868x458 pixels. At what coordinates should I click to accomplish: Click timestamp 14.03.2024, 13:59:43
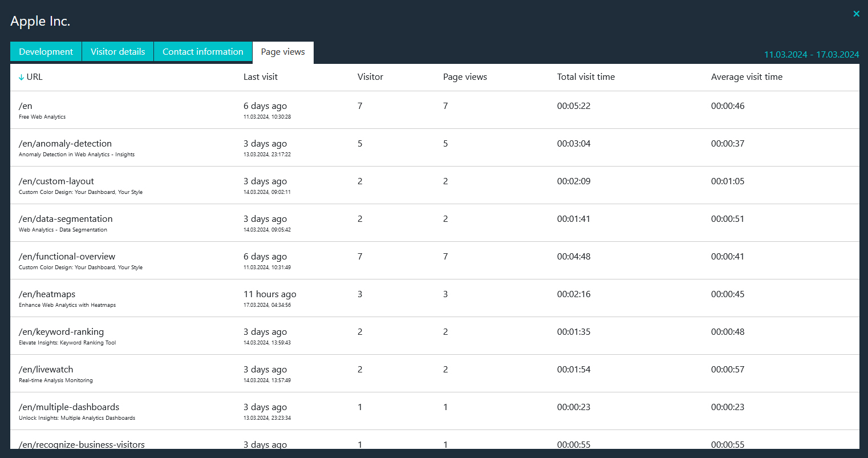[x=267, y=343]
